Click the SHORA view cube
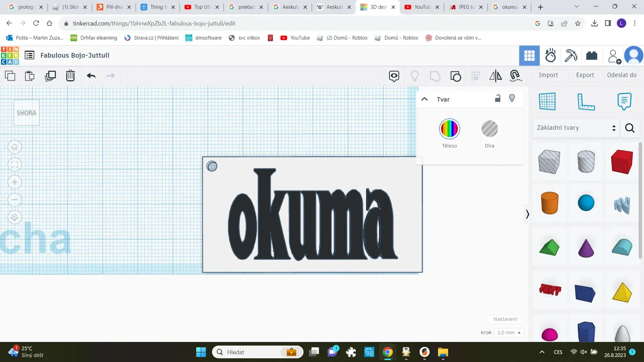Screen dimensions: 644x362 pos(27,113)
